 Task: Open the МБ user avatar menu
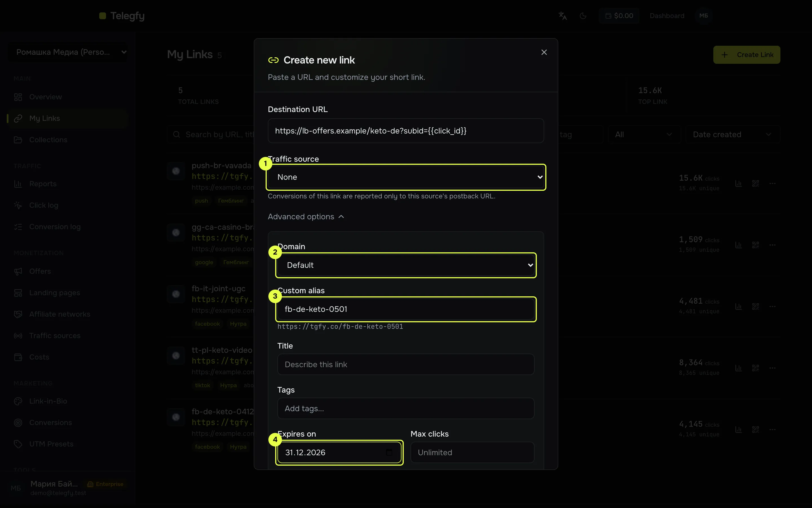[x=704, y=16]
